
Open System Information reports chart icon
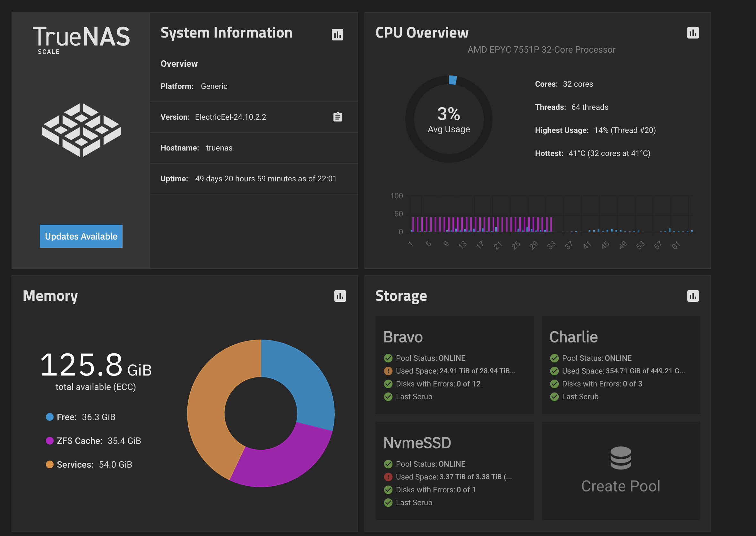click(x=337, y=34)
